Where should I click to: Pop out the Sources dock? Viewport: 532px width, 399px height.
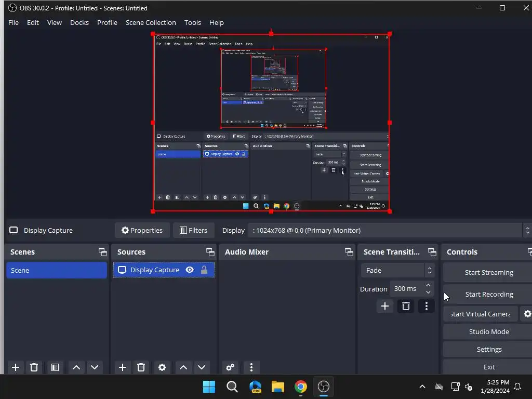click(x=210, y=252)
